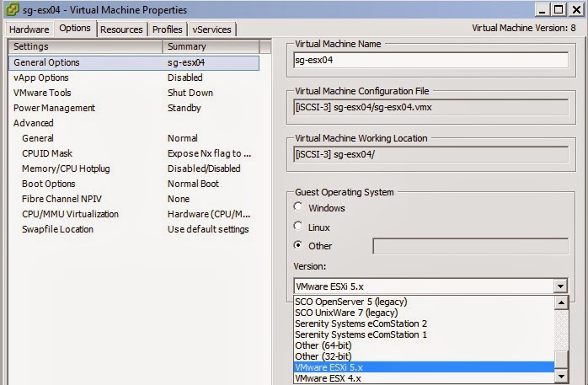588x385 pixels.
Task: Choose Other (64-bit) from version list
Action: (x=424, y=345)
